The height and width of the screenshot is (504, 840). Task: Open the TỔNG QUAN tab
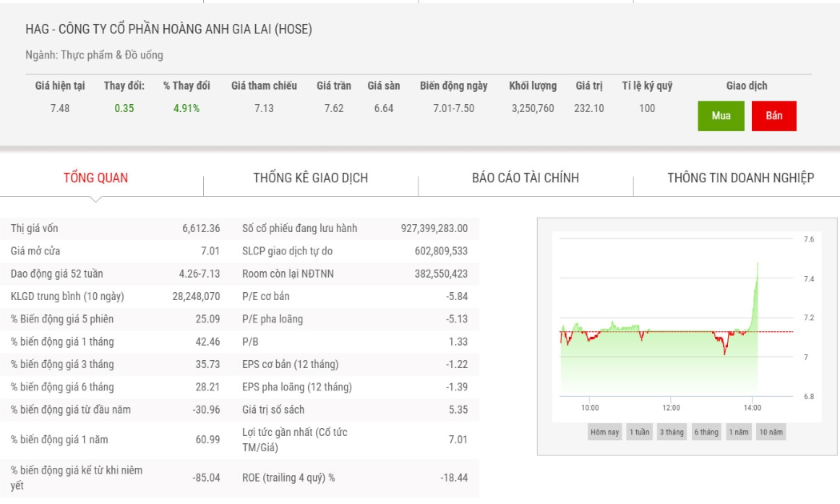tap(96, 178)
